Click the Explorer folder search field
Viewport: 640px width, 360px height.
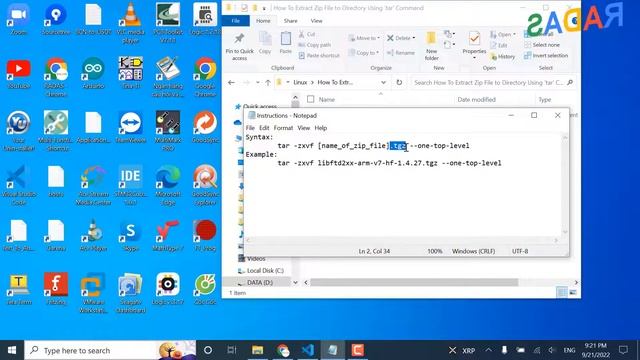493,82
